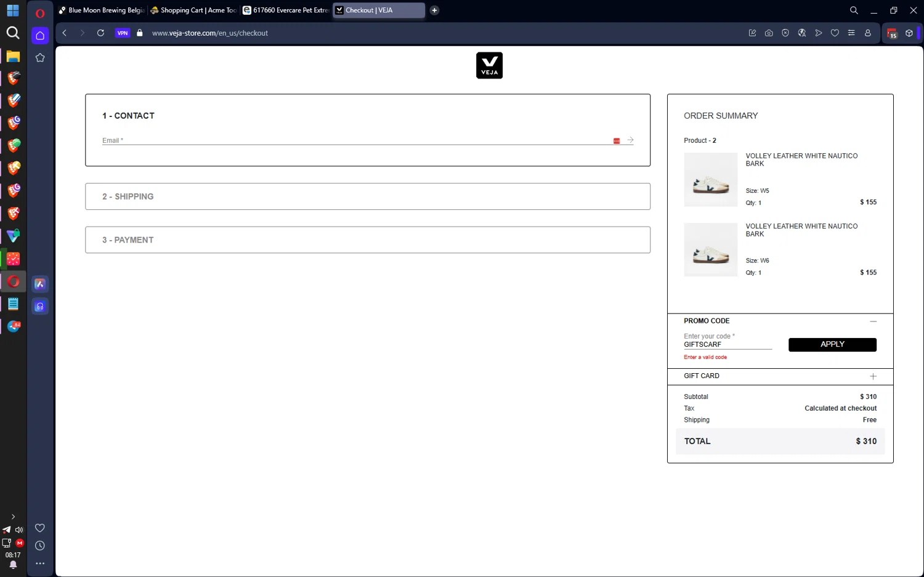924x577 pixels.
Task: Open the Aria AI sidebar icon
Action: tap(40, 284)
